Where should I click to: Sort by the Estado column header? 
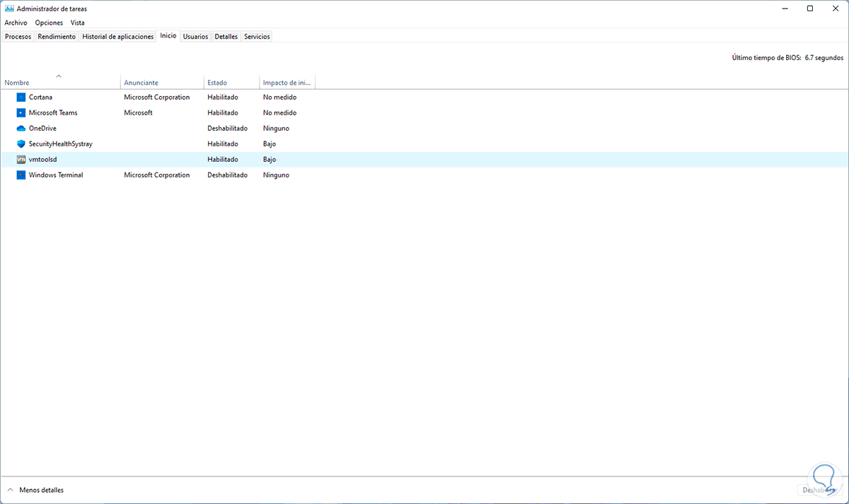(231, 82)
